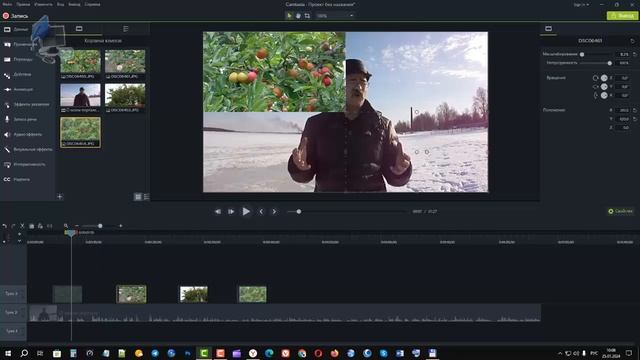Click the timeline Cut scissors icon
The image size is (640, 360).
coord(22,226)
